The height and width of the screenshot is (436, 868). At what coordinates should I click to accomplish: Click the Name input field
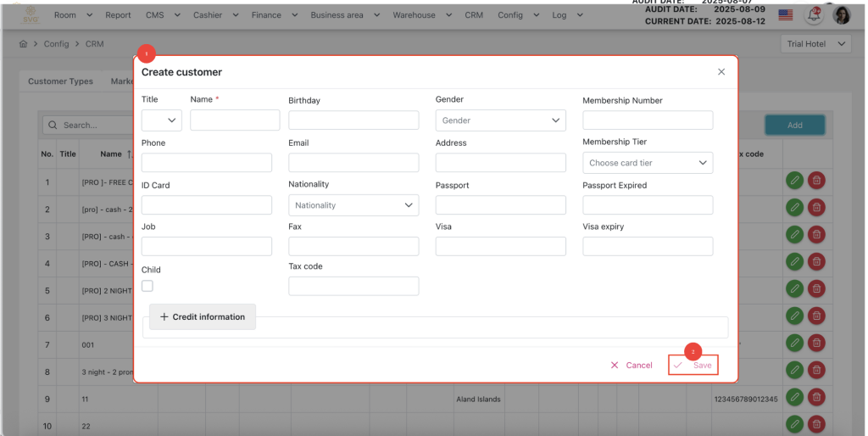235,120
